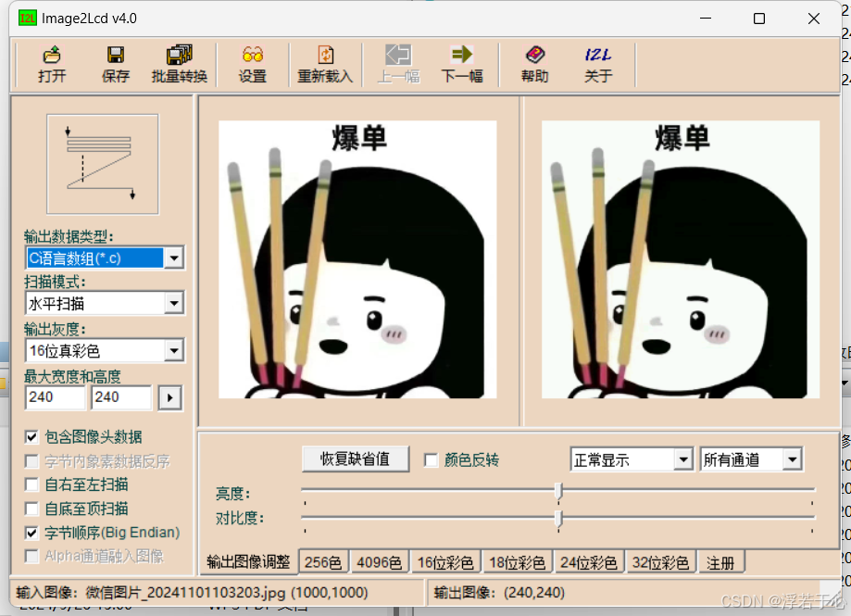This screenshot has height=616, width=851.
Task: Click the 对比度 contrast slider handle
Action: coord(558,519)
